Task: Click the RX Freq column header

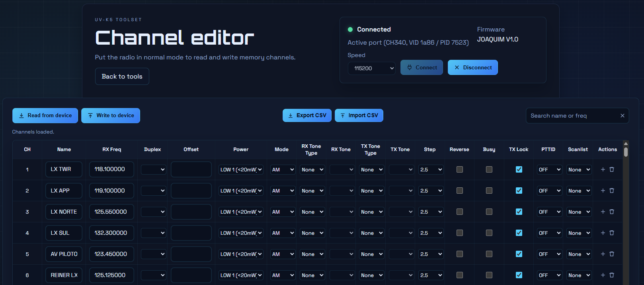Action: (x=111, y=149)
